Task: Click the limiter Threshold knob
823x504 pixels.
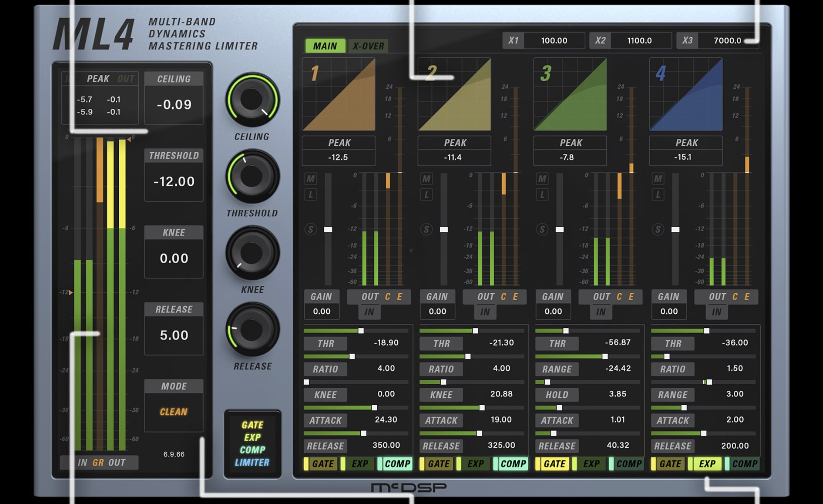Action: pos(252,176)
